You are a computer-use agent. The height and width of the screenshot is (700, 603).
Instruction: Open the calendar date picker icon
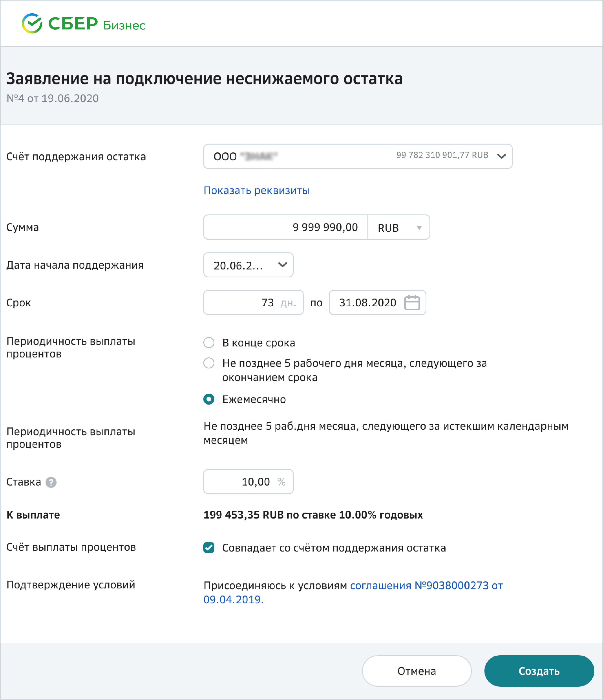(412, 302)
